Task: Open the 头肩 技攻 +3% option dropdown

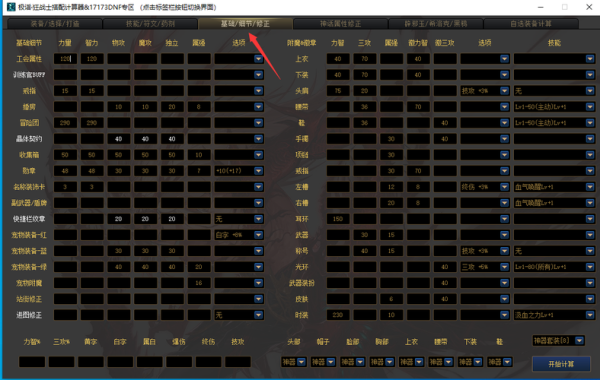Action: (484, 91)
